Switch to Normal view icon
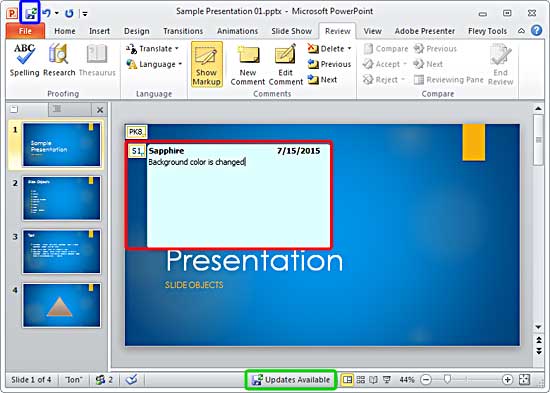Image resolution: width=550 pixels, height=393 pixels. pyautogui.click(x=347, y=380)
